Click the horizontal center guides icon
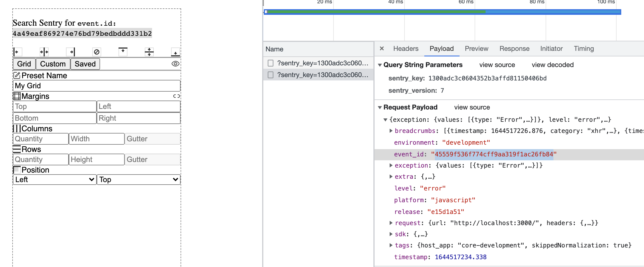 point(149,52)
